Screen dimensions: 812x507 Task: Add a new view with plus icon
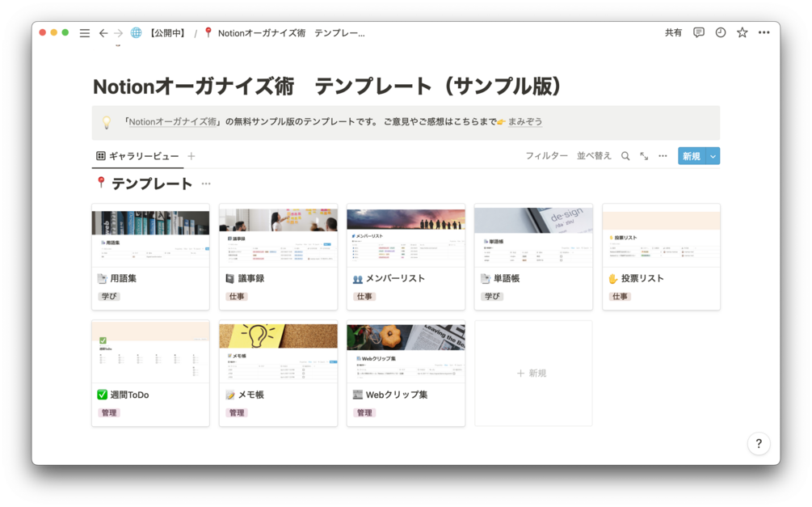[x=191, y=156]
